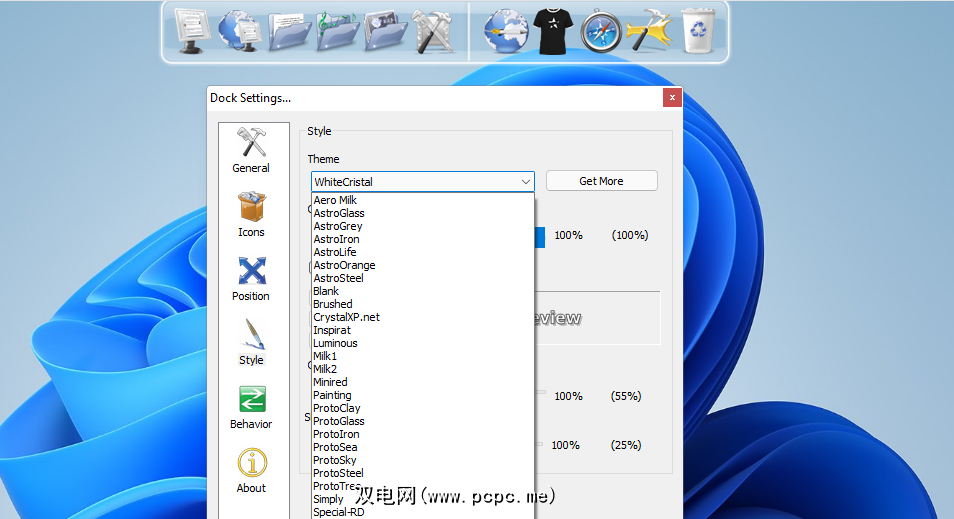This screenshot has height=519, width=954.
Task: Click the computer monitor dock icon
Action: [x=191, y=31]
